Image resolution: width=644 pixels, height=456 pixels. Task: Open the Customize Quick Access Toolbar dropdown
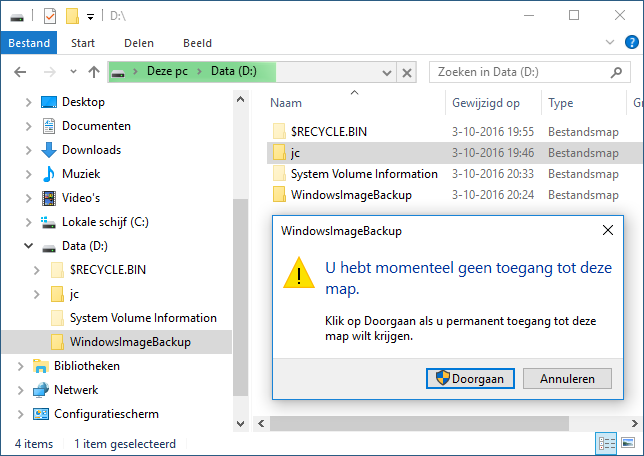[x=90, y=17]
